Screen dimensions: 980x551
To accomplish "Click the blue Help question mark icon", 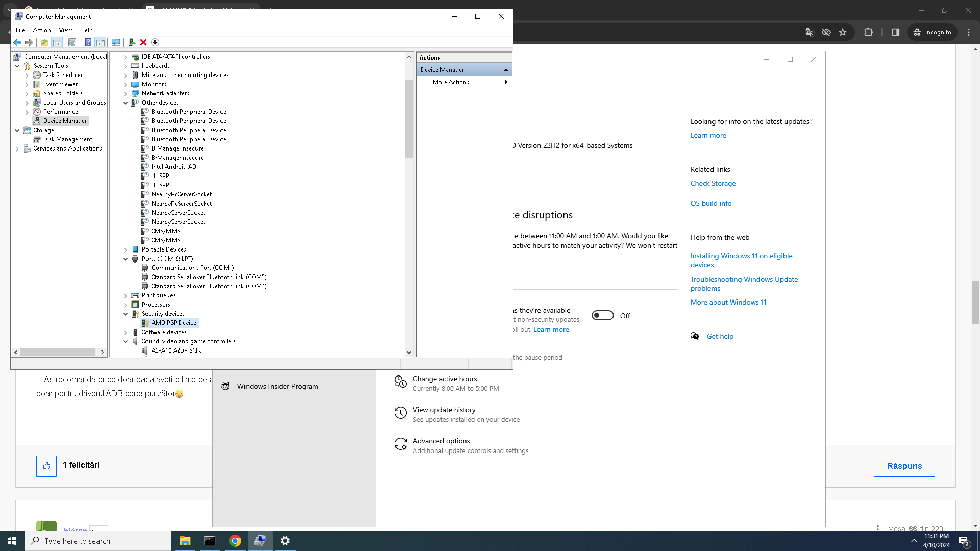I will point(88,42).
